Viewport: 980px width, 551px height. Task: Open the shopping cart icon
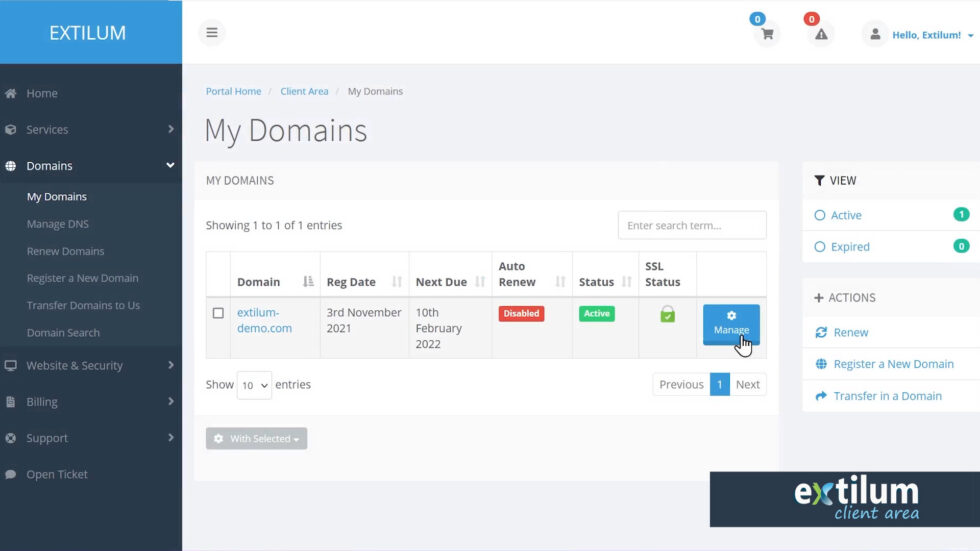coord(767,34)
